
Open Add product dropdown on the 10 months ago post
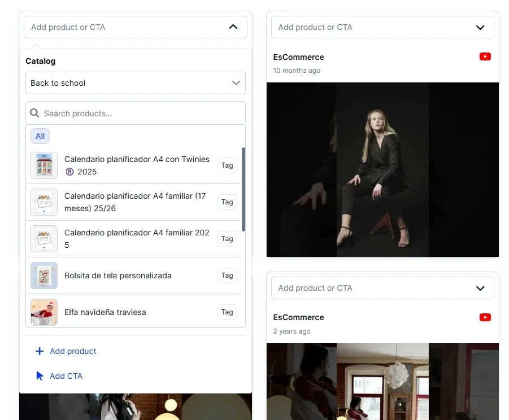(382, 27)
